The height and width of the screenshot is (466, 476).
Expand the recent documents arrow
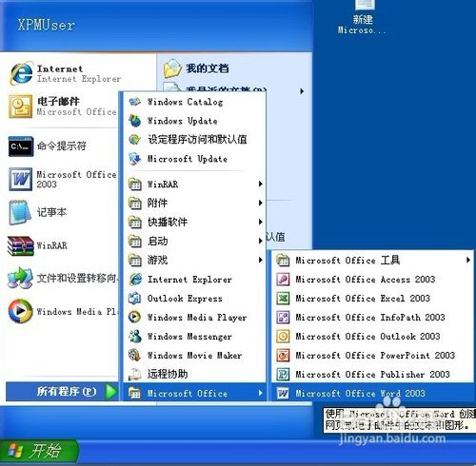coord(302,91)
